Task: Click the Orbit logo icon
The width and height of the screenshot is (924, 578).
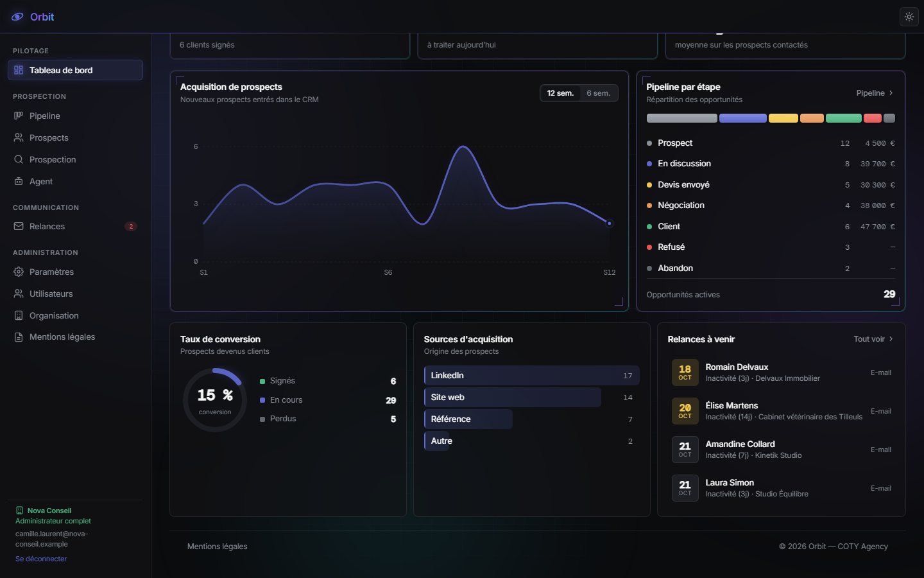Action: coord(17,17)
